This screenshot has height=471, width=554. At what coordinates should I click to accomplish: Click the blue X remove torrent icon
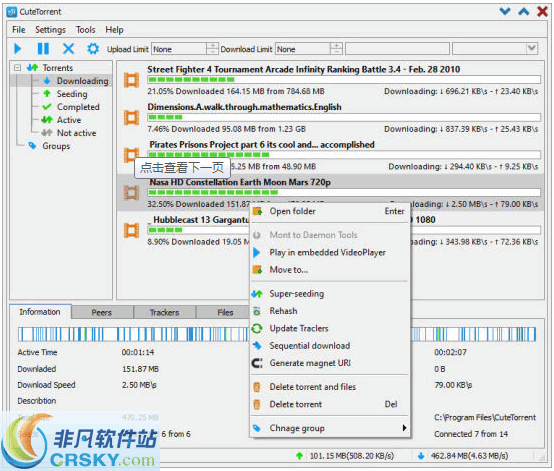pos(68,48)
